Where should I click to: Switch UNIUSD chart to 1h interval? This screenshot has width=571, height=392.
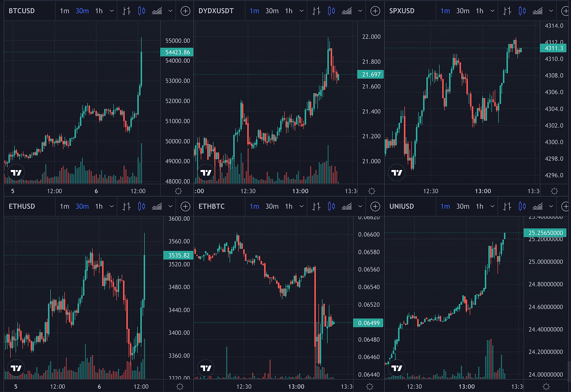[x=480, y=206]
